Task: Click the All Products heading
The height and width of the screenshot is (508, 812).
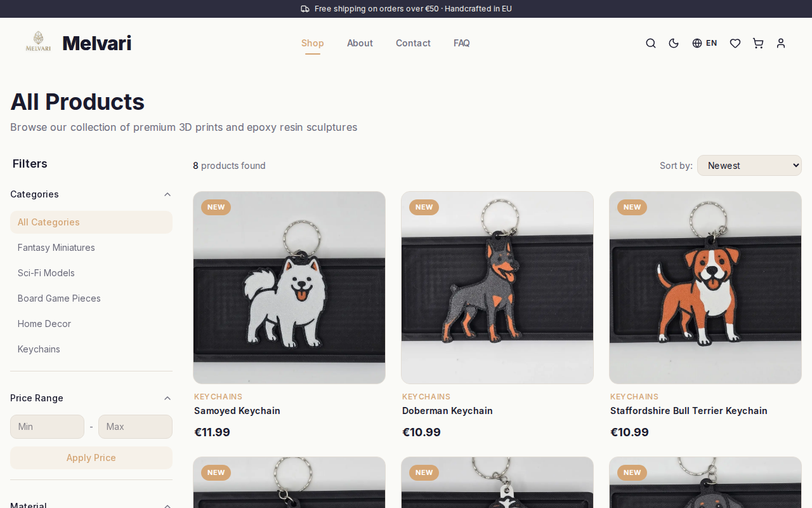Action: pyautogui.click(x=77, y=102)
